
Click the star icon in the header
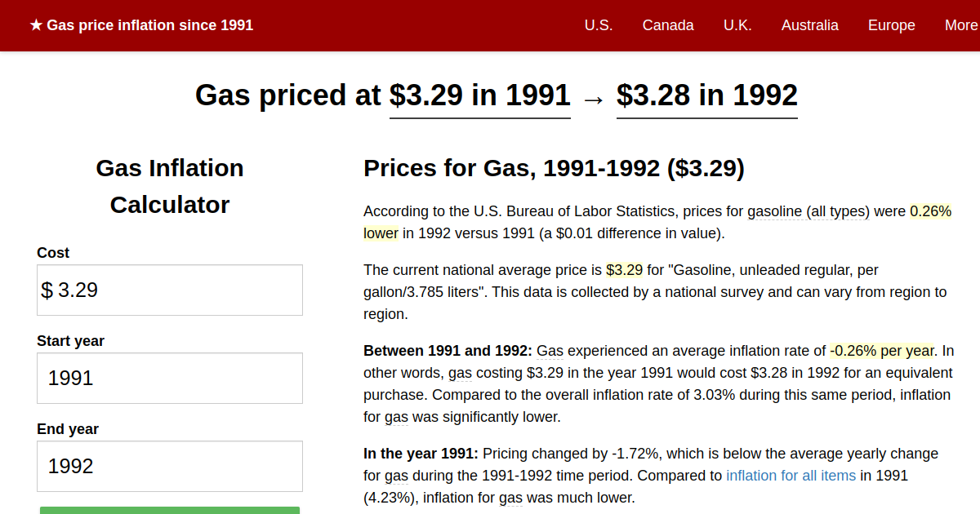[34, 25]
